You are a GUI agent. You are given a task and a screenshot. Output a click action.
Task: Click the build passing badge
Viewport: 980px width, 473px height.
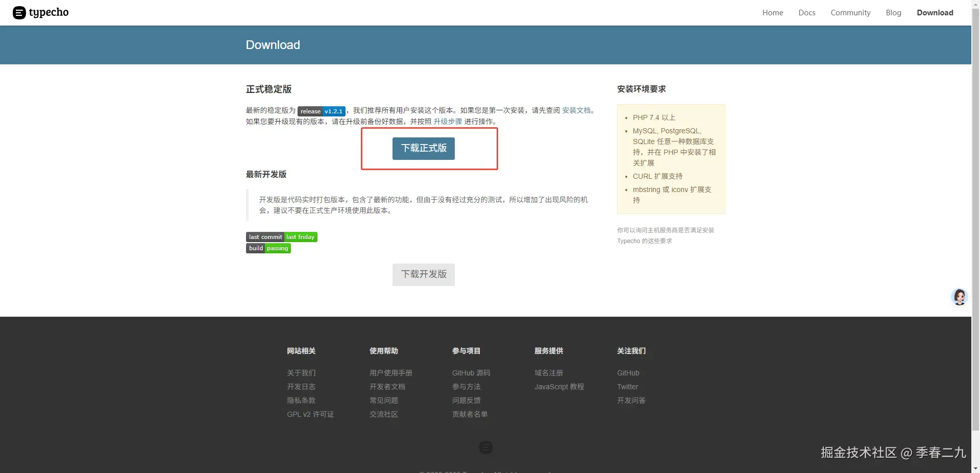268,248
